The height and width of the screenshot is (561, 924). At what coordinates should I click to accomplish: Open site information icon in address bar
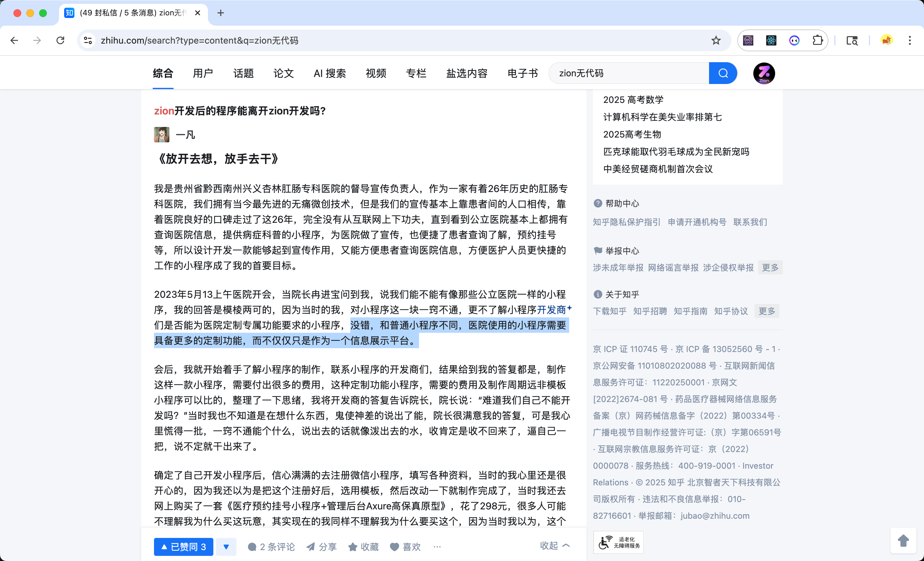(x=88, y=40)
